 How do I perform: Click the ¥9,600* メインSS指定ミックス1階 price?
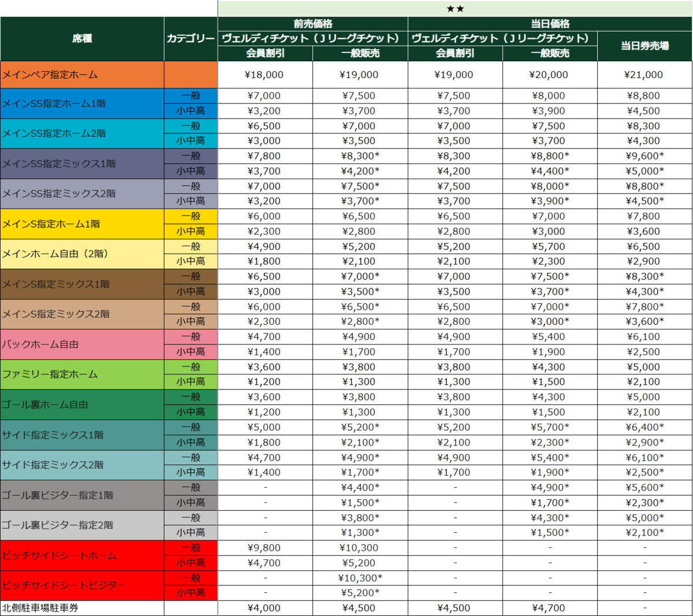(x=644, y=156)
